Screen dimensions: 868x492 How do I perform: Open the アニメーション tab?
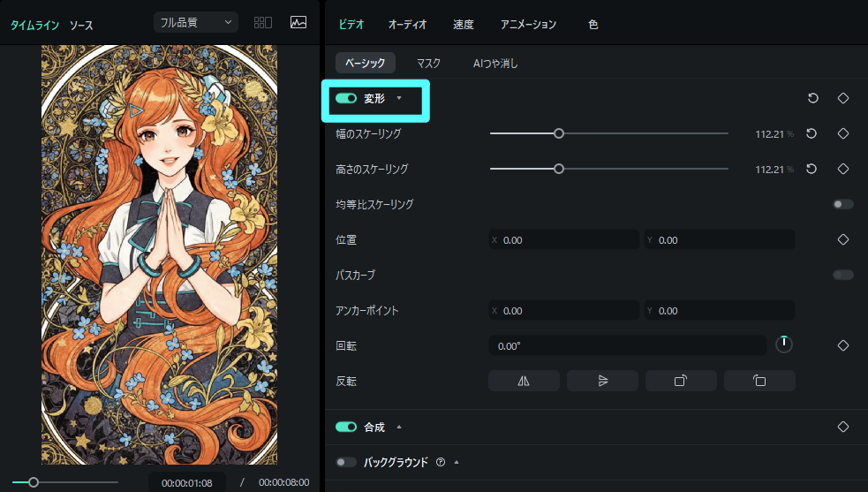pyautogui.click(x=528, y=25)
